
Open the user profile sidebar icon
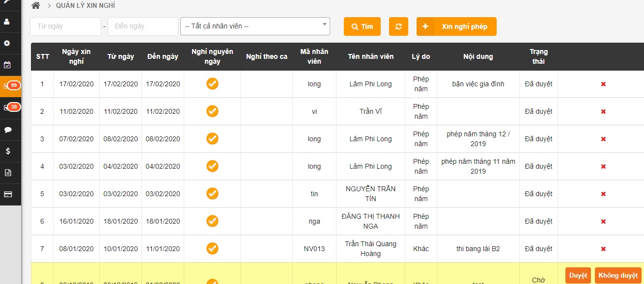coord(7,22)
